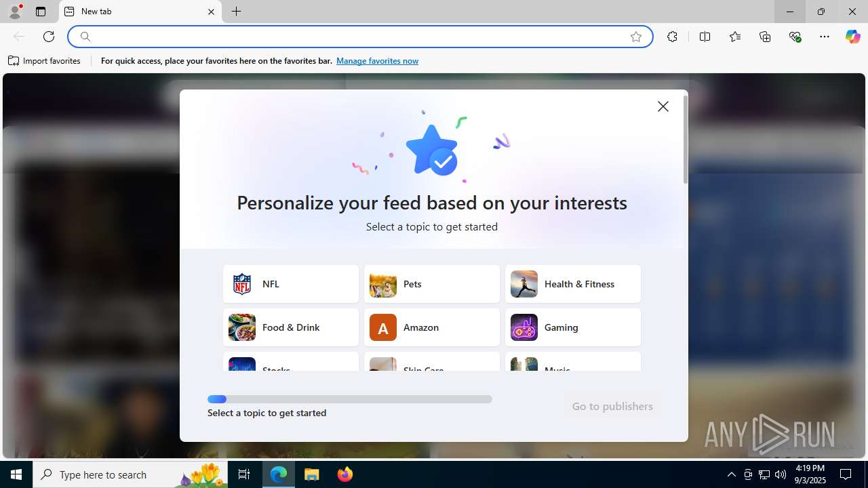Open the notifications action center
The image size is (868, 488).
pyautogui.click(x=846, y=474)
